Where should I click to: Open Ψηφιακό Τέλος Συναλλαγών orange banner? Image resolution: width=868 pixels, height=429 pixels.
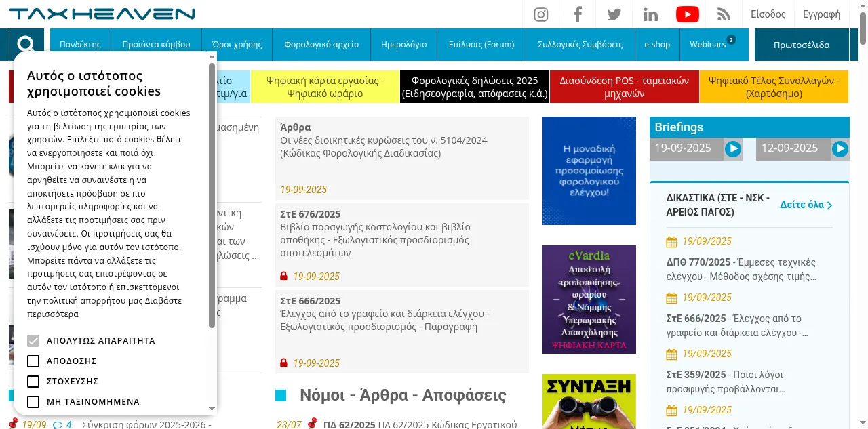point(774,87)
